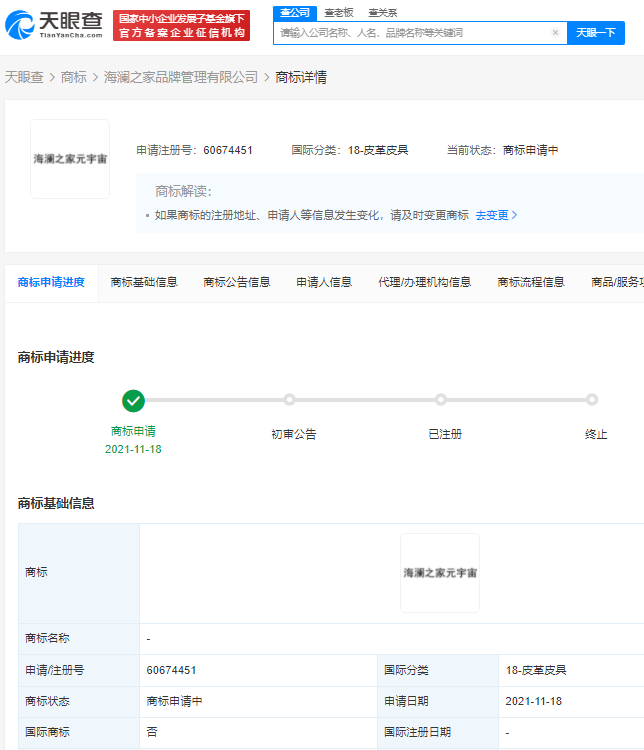Screen dimensions: 644x750
Task: Open 商标 breadcrumb link
Action: 74,77
